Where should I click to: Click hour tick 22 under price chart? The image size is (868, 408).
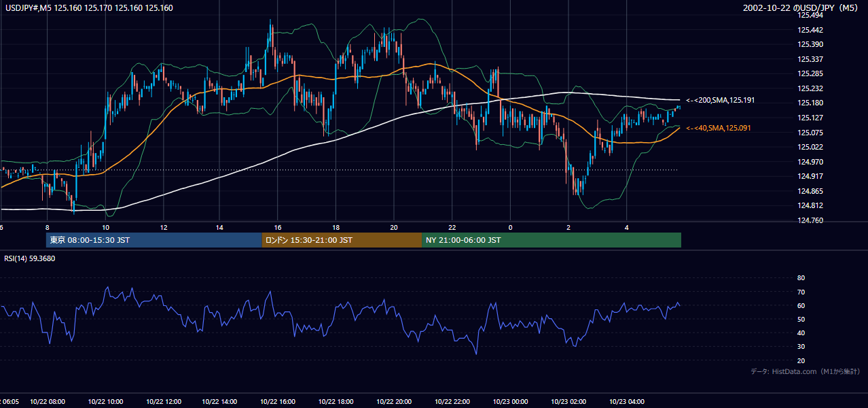[452, 227]
